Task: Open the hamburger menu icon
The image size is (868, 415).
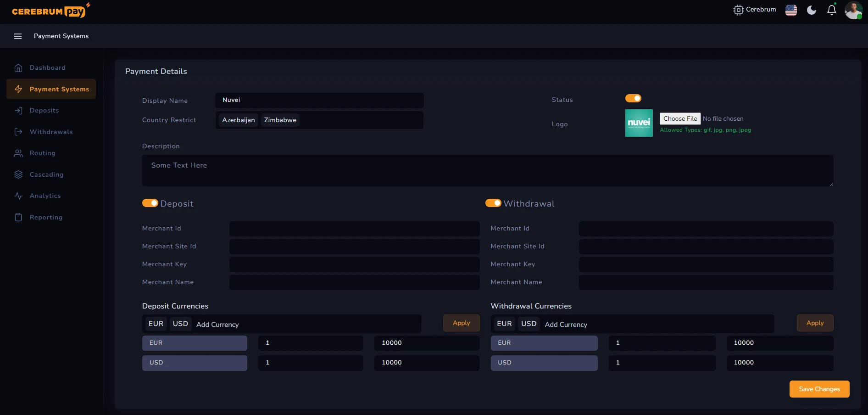Action: (18, 36)
